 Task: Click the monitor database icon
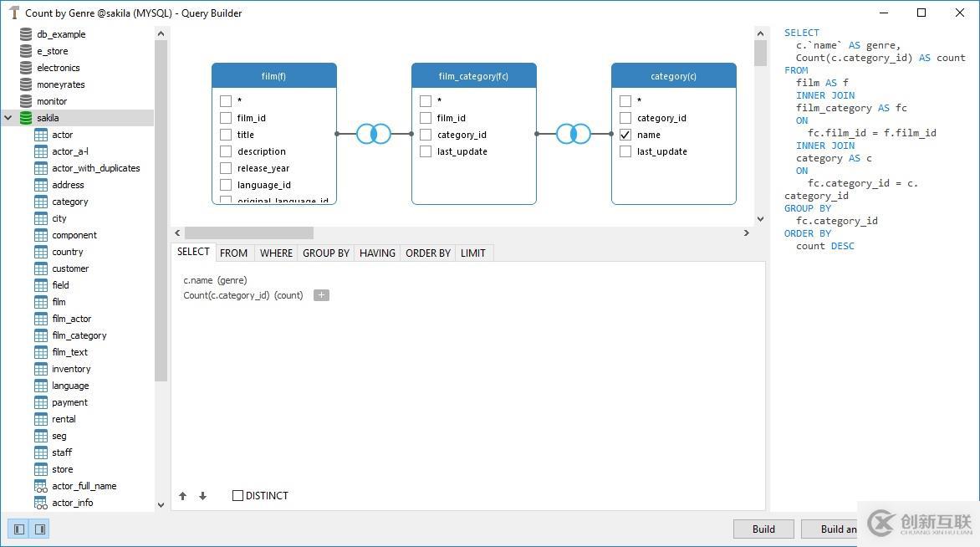coord(26,101)
